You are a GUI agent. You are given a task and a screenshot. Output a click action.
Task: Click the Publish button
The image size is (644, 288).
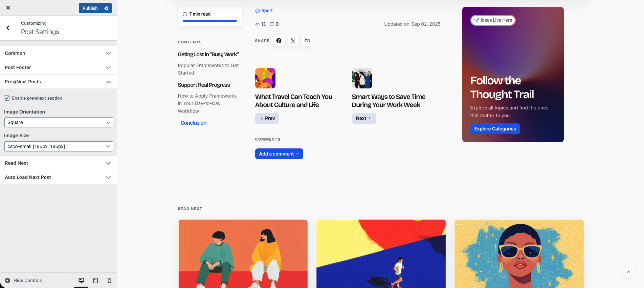click(90, 8)
